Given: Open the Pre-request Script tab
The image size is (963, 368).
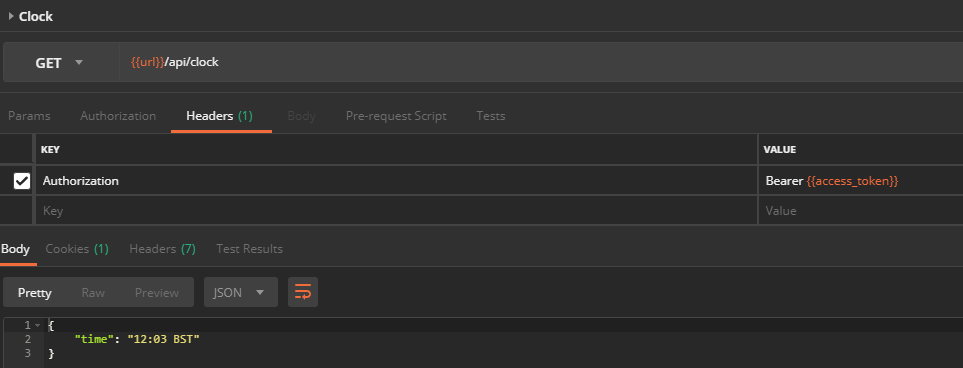Looking at the screenshot, I should point(396,115).
